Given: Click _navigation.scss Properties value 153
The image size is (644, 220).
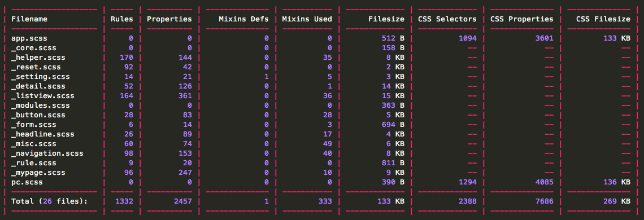Looking at the screenshot, I should [x=185, y=153].
